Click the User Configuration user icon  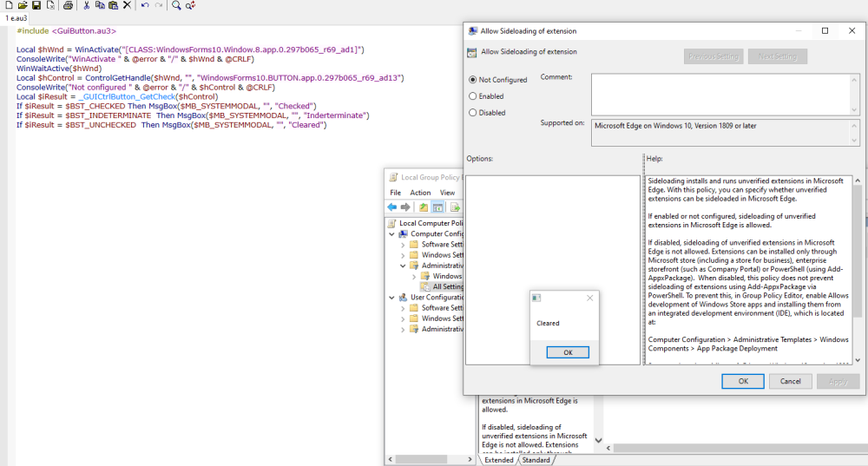(403, 297)
